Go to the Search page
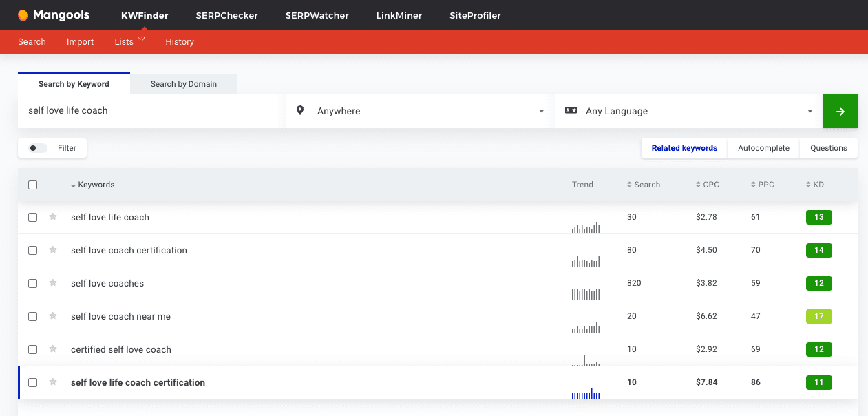The image size is (868, 416). [32, 41]
